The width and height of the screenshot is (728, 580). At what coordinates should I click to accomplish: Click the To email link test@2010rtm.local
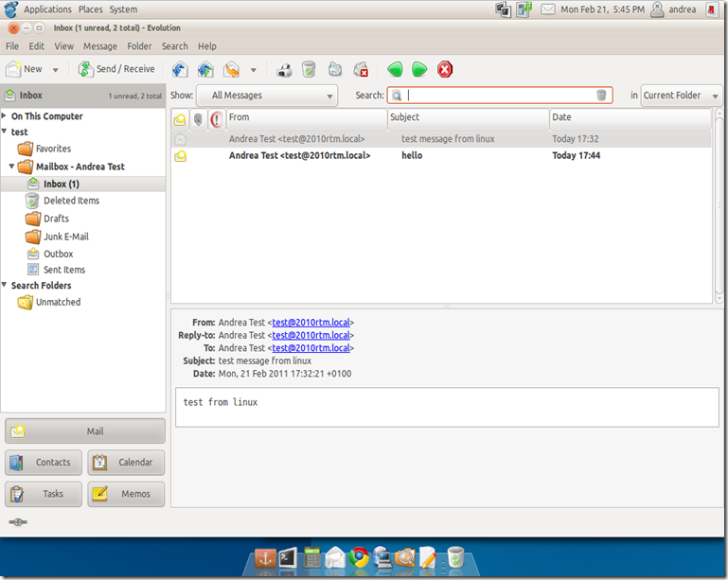click(x=311, y=348)
